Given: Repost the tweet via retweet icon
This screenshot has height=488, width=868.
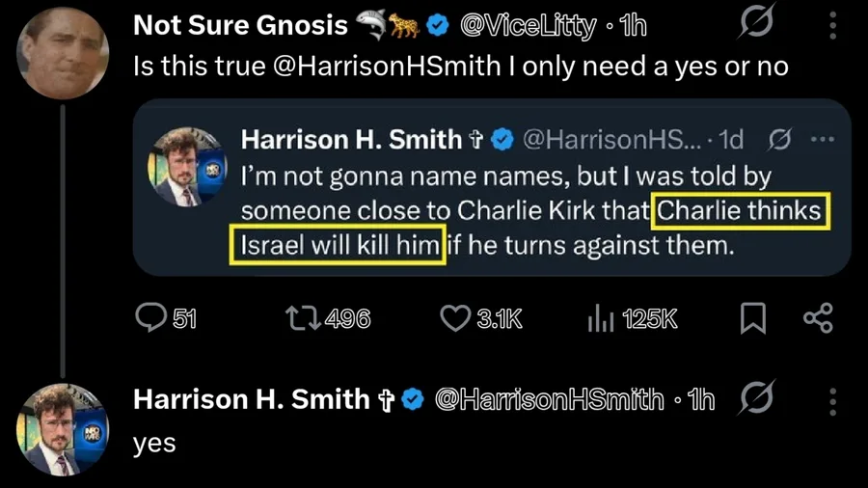Looking at the screenshot, I should pos(300,317).
